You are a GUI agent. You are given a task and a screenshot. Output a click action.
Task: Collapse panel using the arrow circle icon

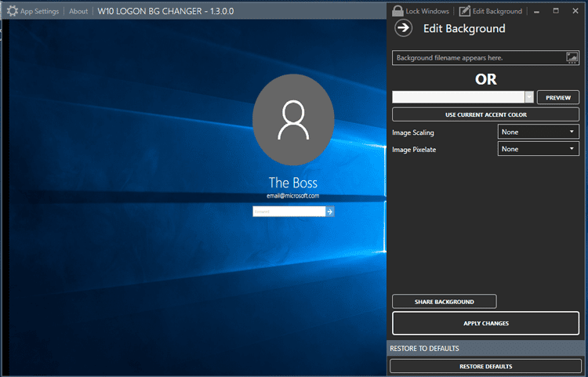(403, 28)
